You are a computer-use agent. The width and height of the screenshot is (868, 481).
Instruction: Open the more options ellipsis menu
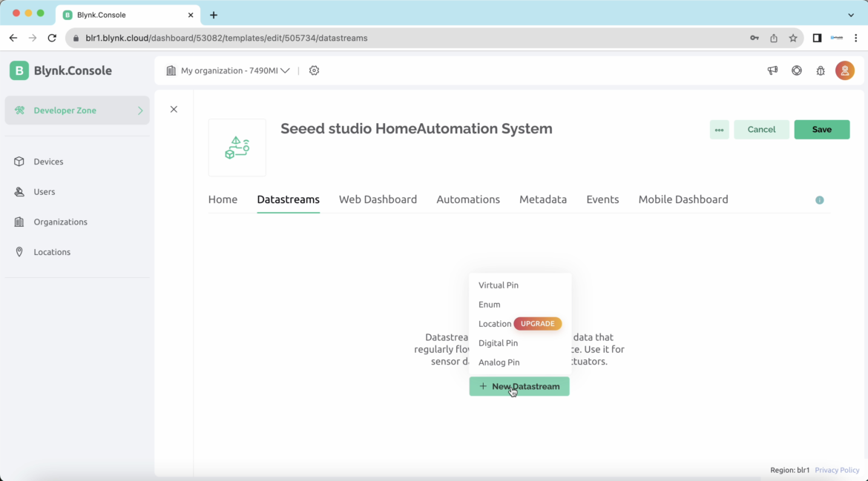tap(719, 129)
